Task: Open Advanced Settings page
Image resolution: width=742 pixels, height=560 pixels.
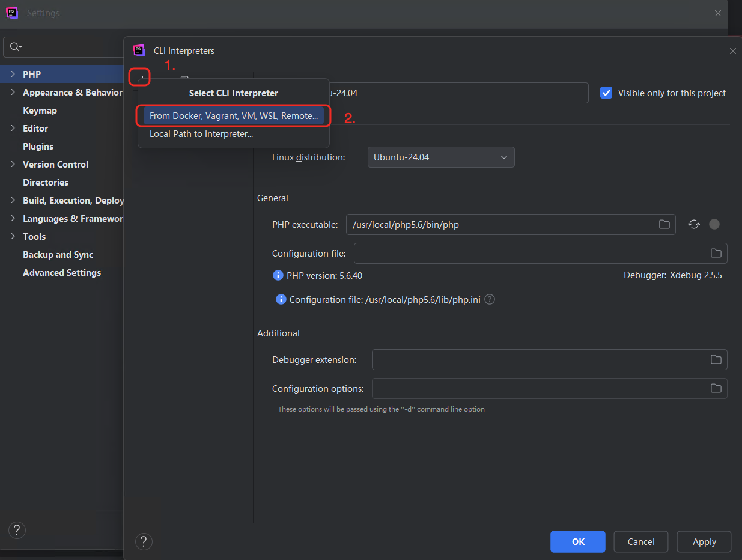Action: click(62, 273)
